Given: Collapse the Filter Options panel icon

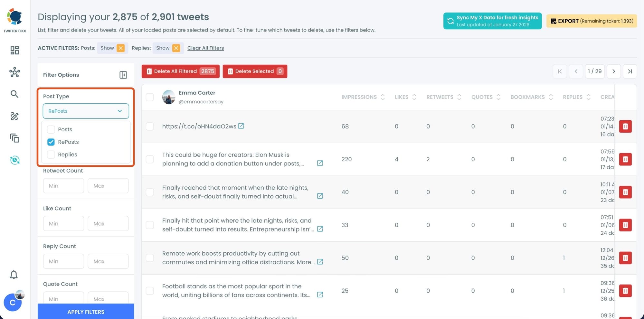Looking at the screenshot, I should click(x=123, y=75).
